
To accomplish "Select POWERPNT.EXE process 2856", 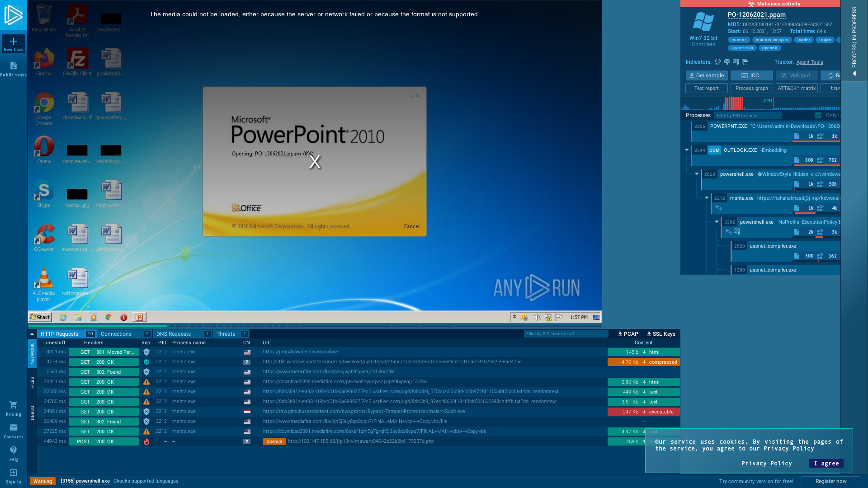I will 765,131.
